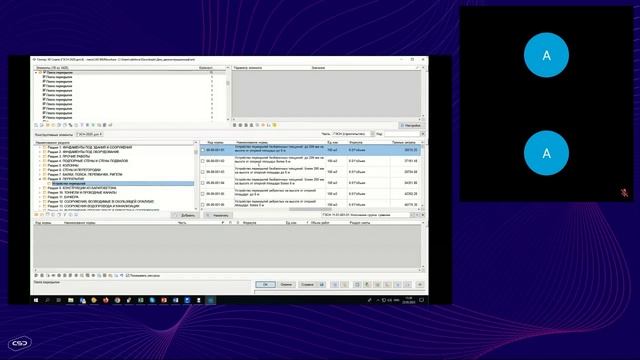Select Раздел 13. СООРУЖЕНИЯ ВОДОПРОВОДА И КАНАЛИЗАЦИИ

(x=93, y=206)
